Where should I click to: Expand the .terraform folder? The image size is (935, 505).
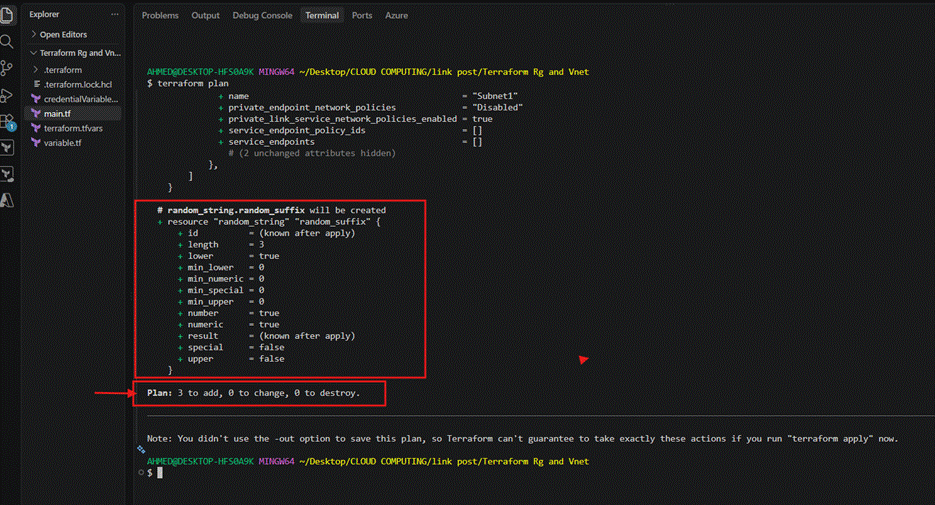coord(57,70)
